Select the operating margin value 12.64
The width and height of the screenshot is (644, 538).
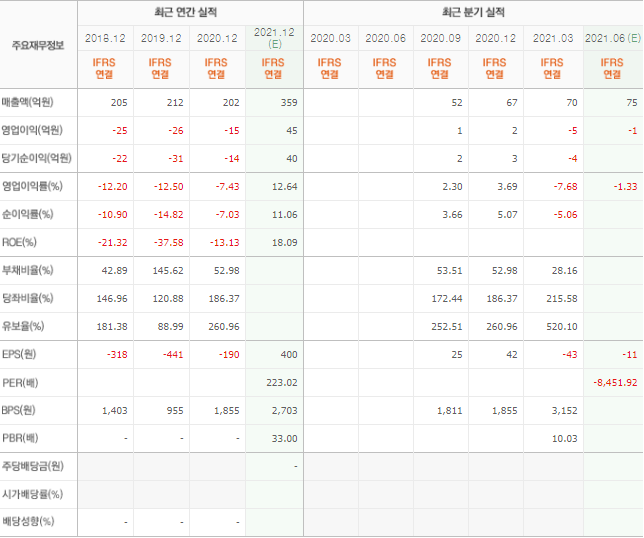(285, 186)
